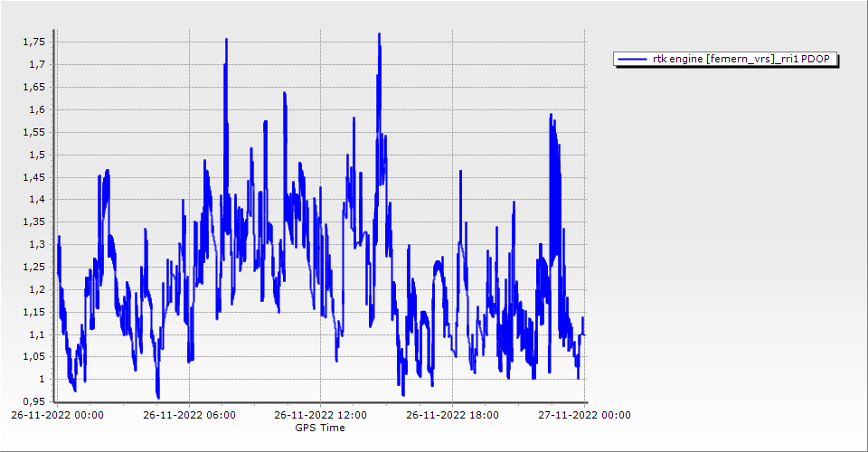Click the 1,1 tick label on the Y axis
This screenshot has width=868, height=452.
point(39,334)
